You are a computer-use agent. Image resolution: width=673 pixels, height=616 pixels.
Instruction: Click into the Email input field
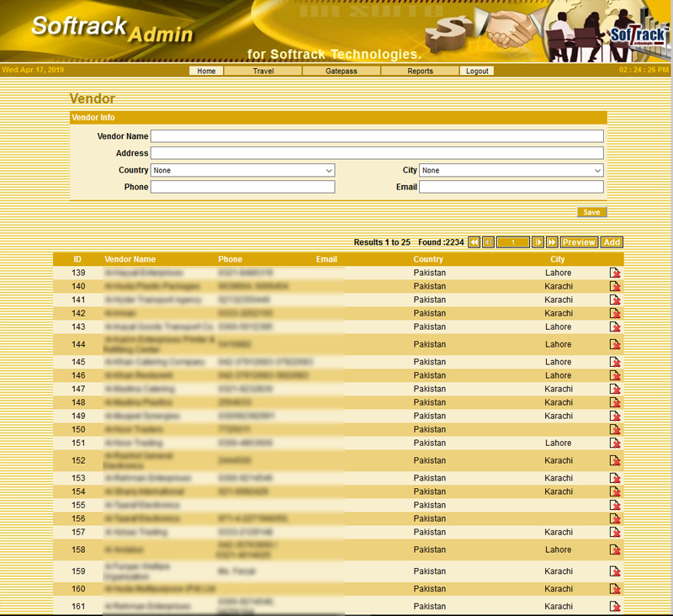511,187
